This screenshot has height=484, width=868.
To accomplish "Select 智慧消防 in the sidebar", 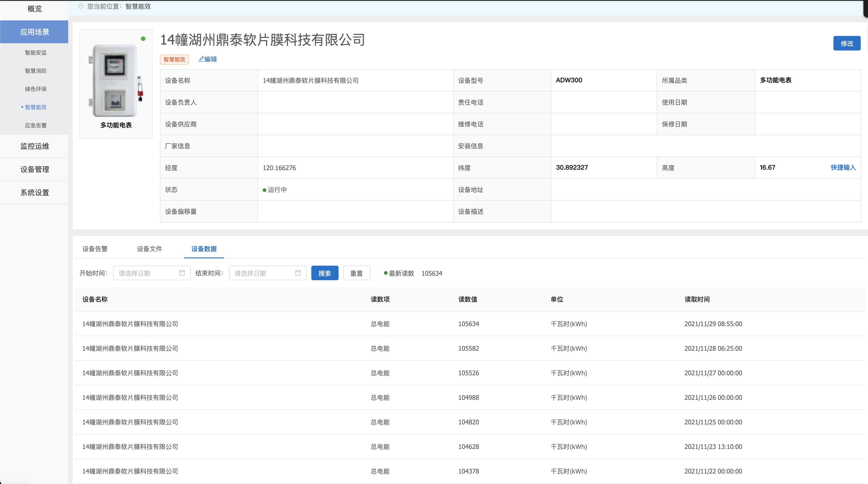I will (36, 71).
